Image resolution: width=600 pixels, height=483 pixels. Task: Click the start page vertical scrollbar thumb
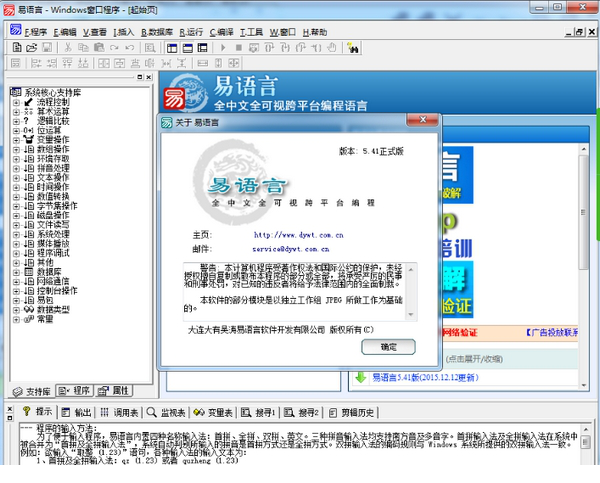coord(583,212)
